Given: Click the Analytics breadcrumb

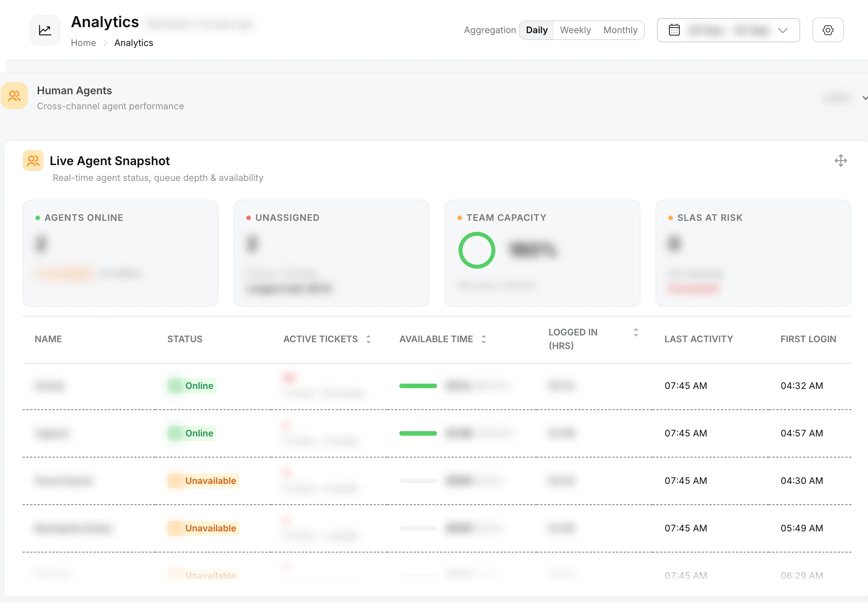Looking at the screenshot, I should point(134,43).
